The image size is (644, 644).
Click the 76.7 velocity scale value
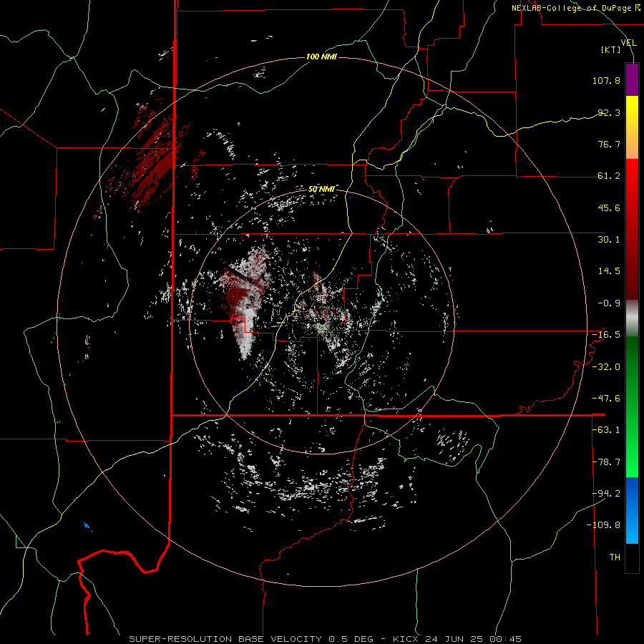(609, 144)
